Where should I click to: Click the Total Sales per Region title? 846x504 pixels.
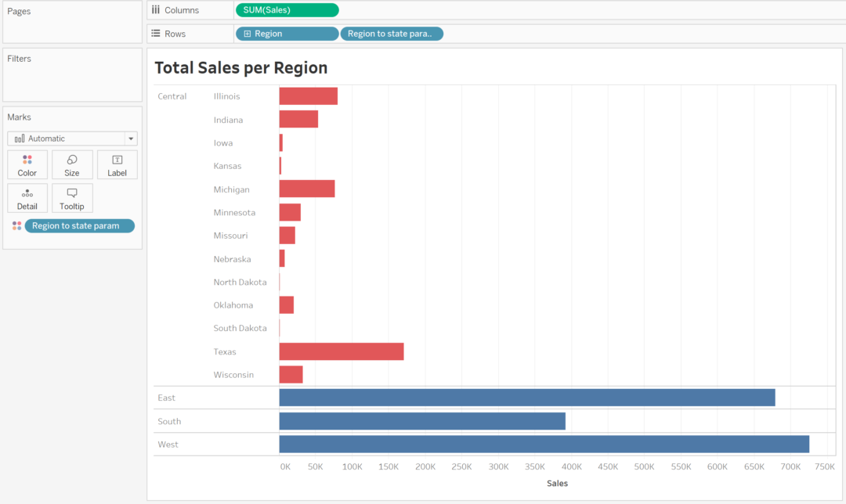click(241, 68)
